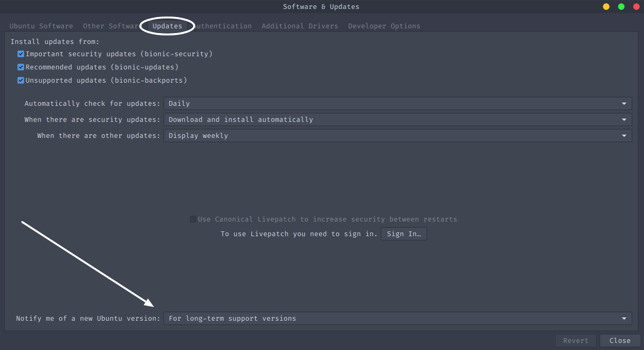The width and height of the screenshot is (644, 350).
Task: Toggle Recommended updates (bionic-updates) checkbox
Action: click(x=21, y=67)
